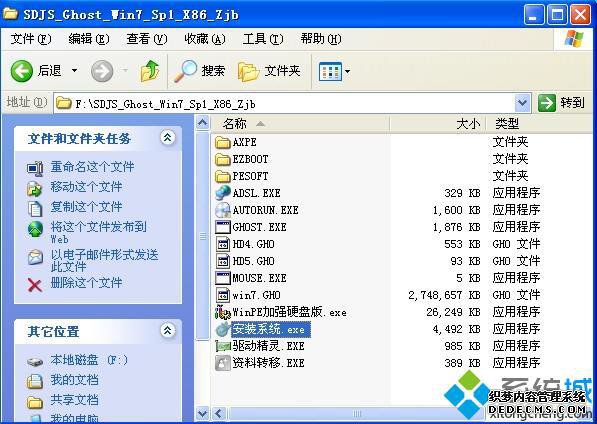Click the 26,249 KB size value

(453, 312)
